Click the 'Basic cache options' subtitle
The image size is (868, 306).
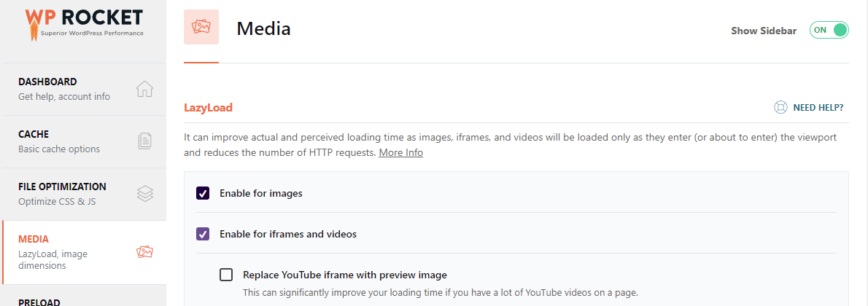pyautogui.click(x=59, y=149)
